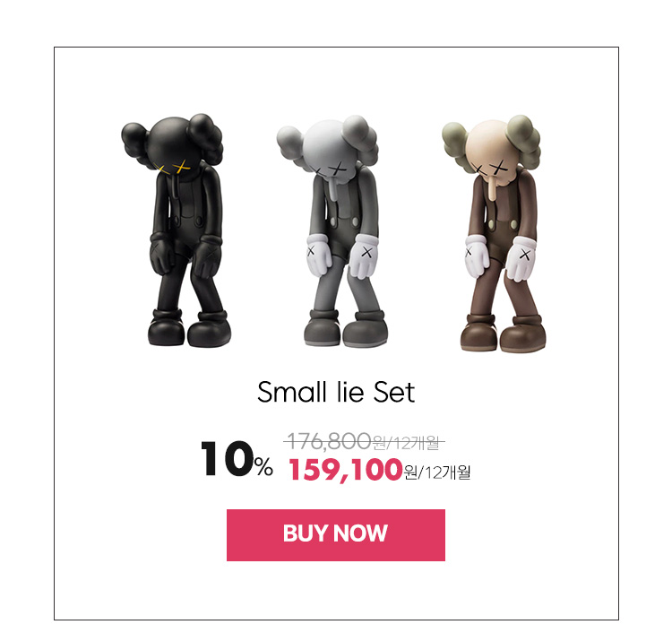Click the yellow X eyes on the black figure
The height and width of the screenshot is (633, 672).
pos(173,167)
